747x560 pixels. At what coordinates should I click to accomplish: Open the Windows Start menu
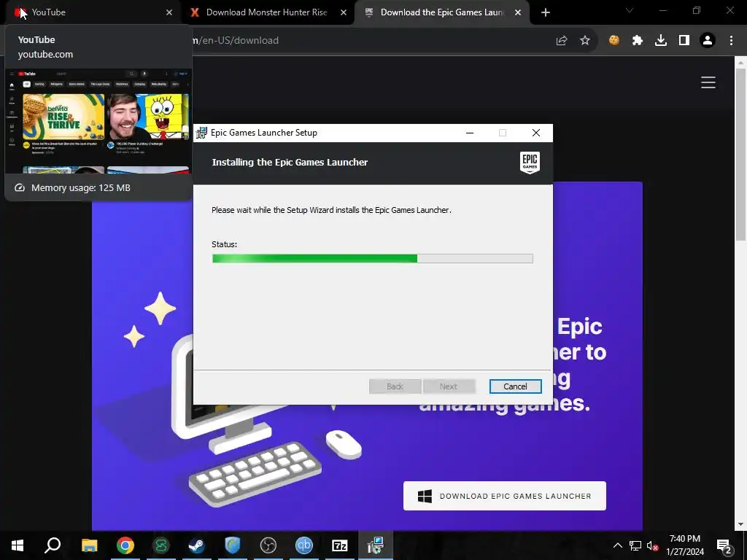(x=18, y=545)
